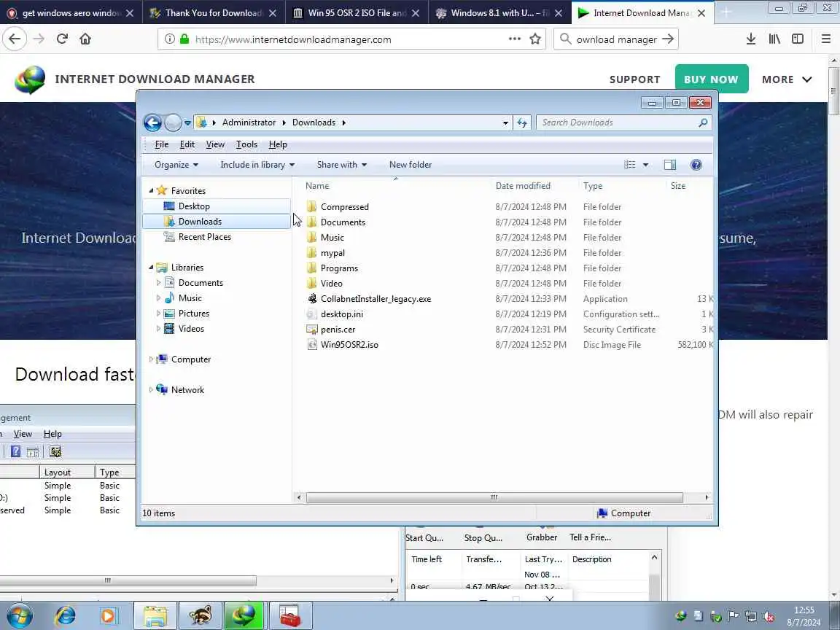The width and height of the screenshot is (840, 630).
Task: Select the Win95OSR2.iso disc image icon
Action: pos(312,344)
